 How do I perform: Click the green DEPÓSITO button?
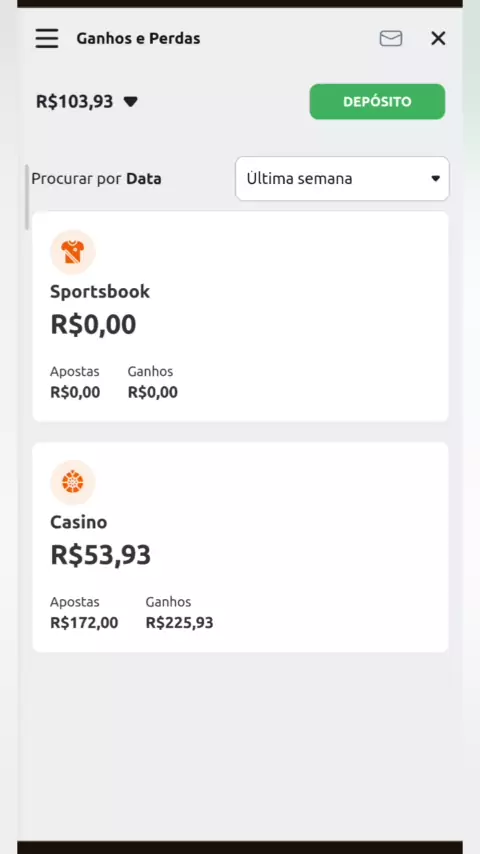[377, 101]
